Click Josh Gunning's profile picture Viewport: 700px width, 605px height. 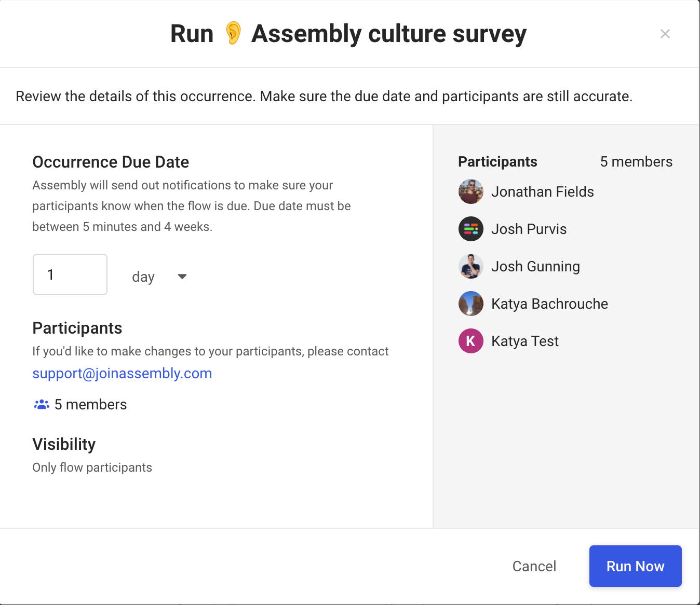pyautogui.click(x=471, y=266)
